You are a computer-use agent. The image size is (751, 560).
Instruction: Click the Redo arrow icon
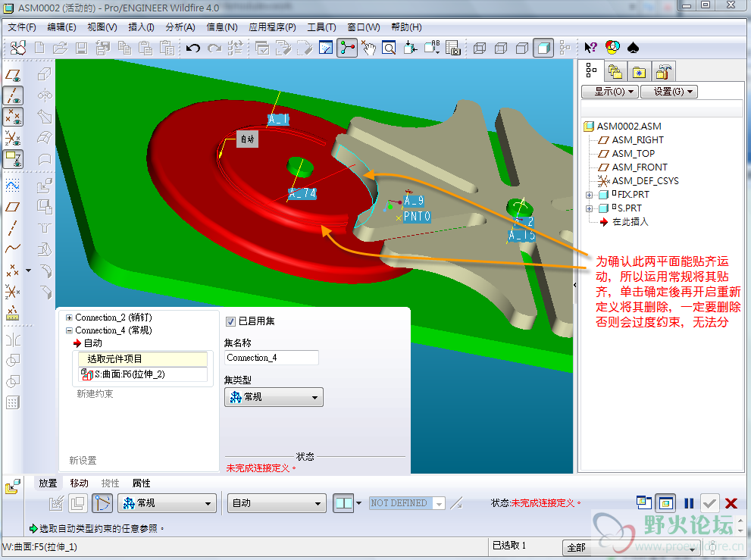click(214, 48)
